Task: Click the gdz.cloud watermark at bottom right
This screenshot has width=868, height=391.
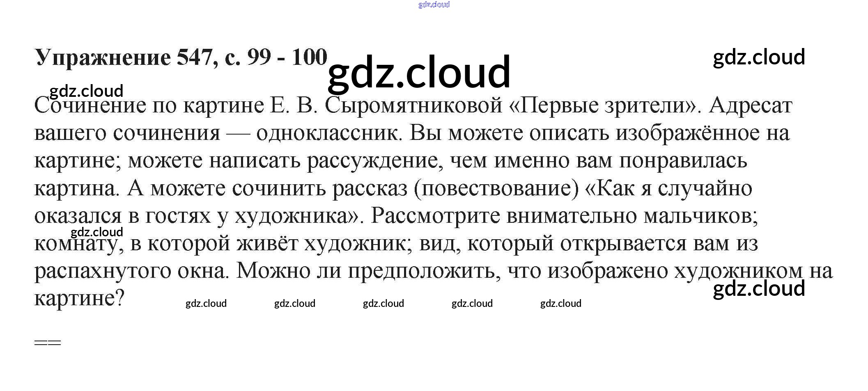Action: click(759, 288)
